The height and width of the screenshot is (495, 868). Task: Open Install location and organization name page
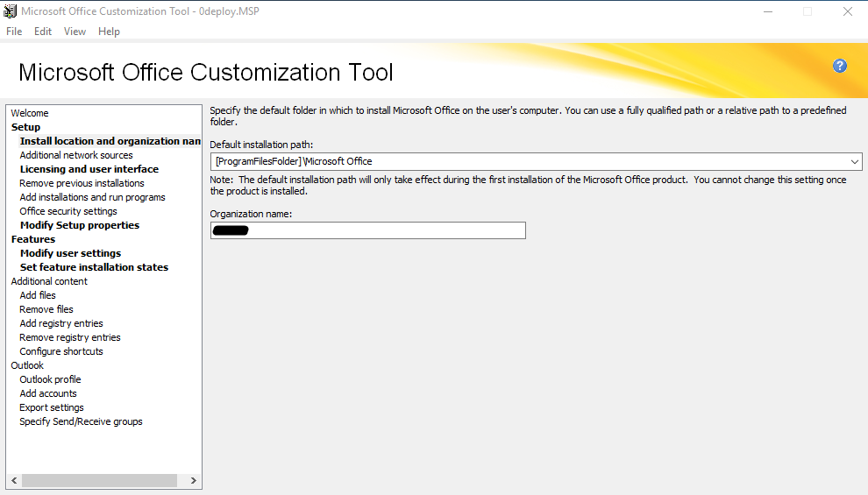coord(110,141)
